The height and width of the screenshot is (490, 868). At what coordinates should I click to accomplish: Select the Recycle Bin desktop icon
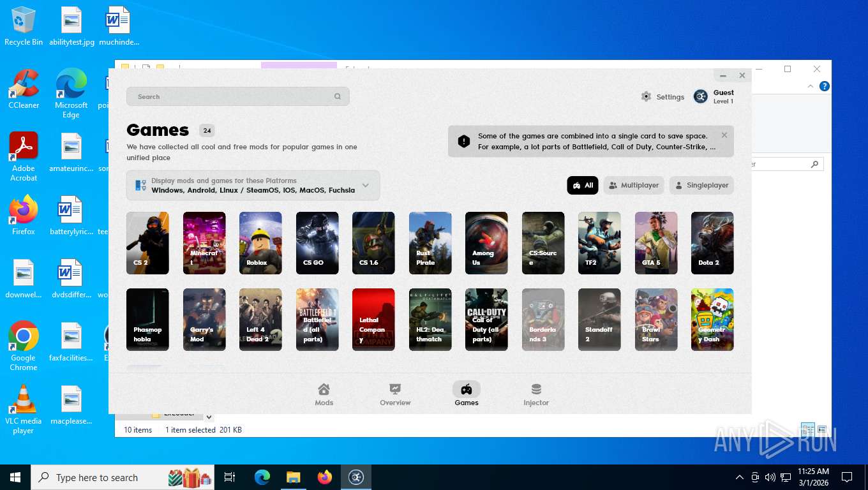[x=24, y=26]
